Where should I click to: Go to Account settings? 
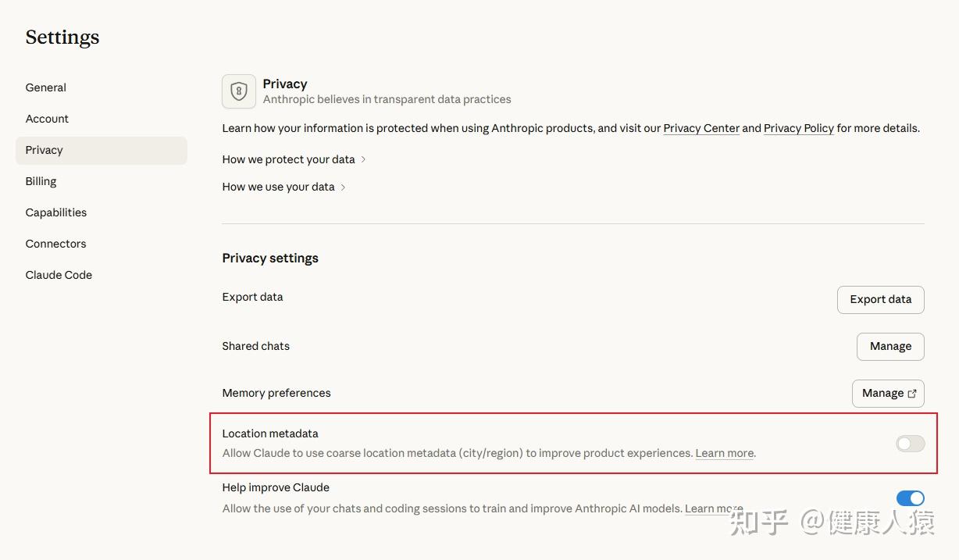pyautogui.click(x=47, y=119)
